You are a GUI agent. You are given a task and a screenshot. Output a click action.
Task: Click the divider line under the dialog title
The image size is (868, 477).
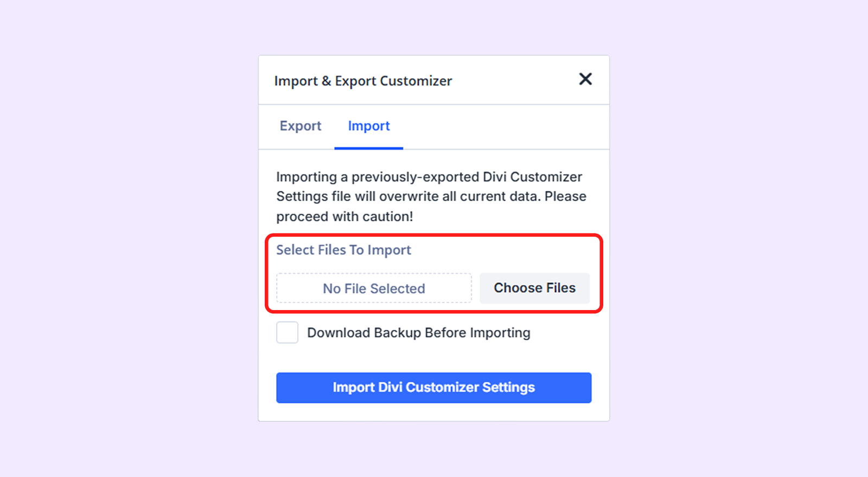433,104
